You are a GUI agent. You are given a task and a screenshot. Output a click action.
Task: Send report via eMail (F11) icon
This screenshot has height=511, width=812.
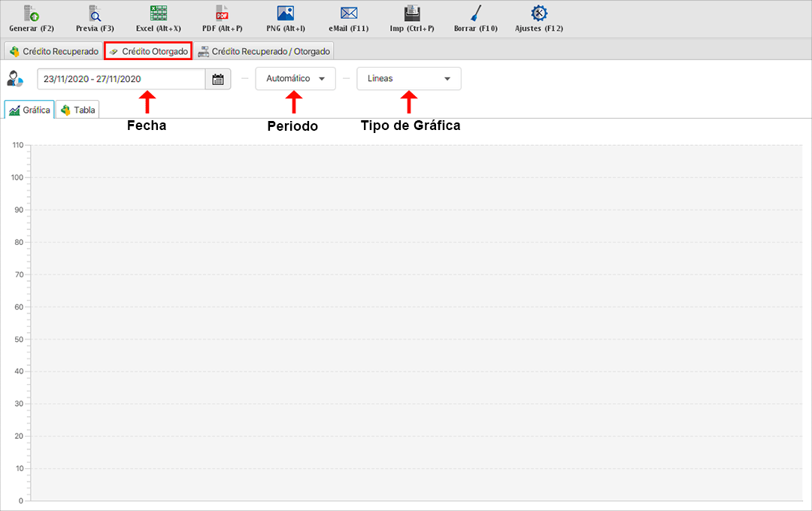coord(348,14)
